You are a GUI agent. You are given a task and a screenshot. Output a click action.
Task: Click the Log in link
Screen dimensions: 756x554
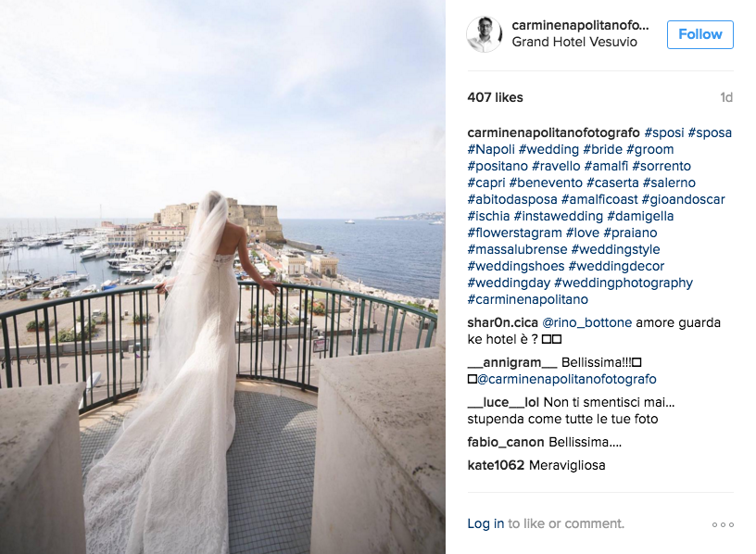[x=485, y=523]
